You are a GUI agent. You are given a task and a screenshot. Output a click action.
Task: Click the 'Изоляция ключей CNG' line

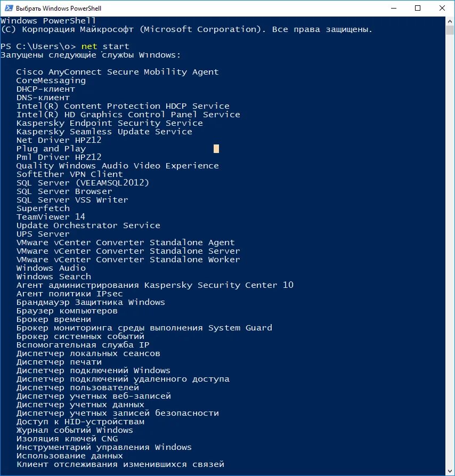coord(67,439)
